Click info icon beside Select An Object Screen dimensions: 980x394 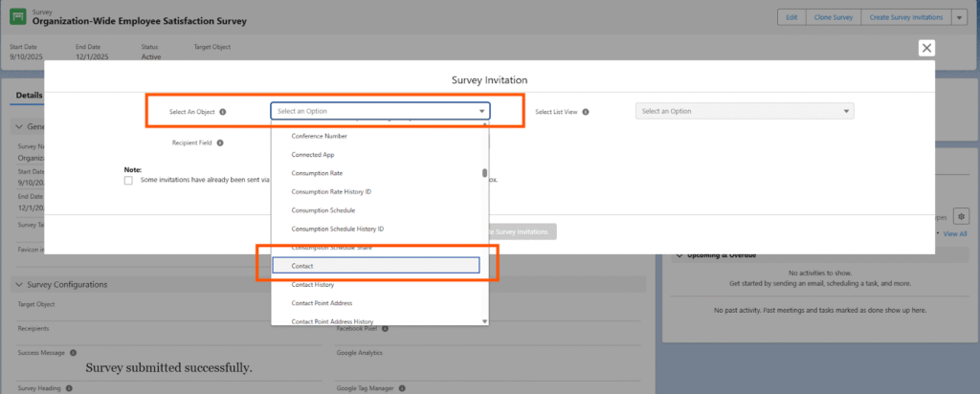tap(223, 112)
